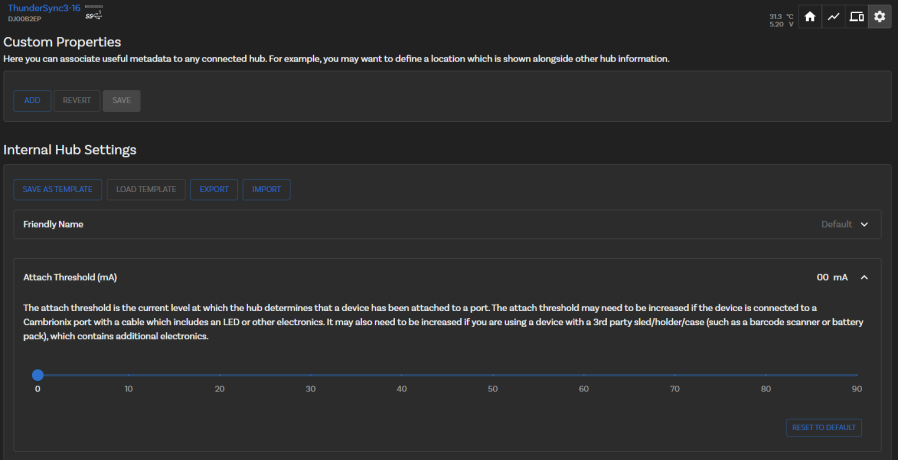This screenshot has width=898, height=460.
Task: Click the Friendly Name row label
Action: tap(53, 225)
